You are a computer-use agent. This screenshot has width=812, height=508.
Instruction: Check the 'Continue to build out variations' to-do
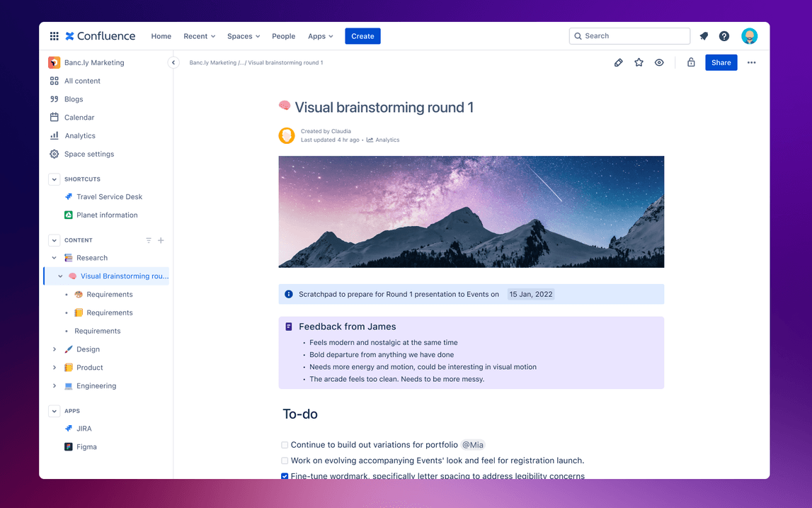(x=284, y=445)
